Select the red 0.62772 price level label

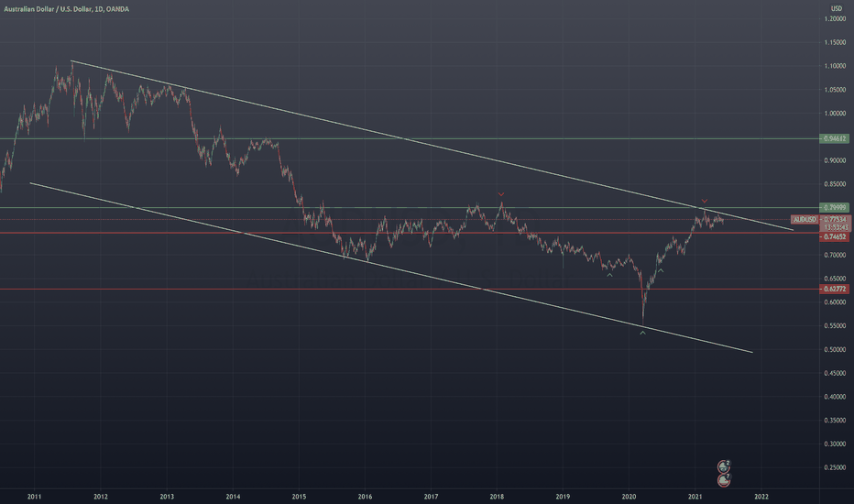[835, 290]
